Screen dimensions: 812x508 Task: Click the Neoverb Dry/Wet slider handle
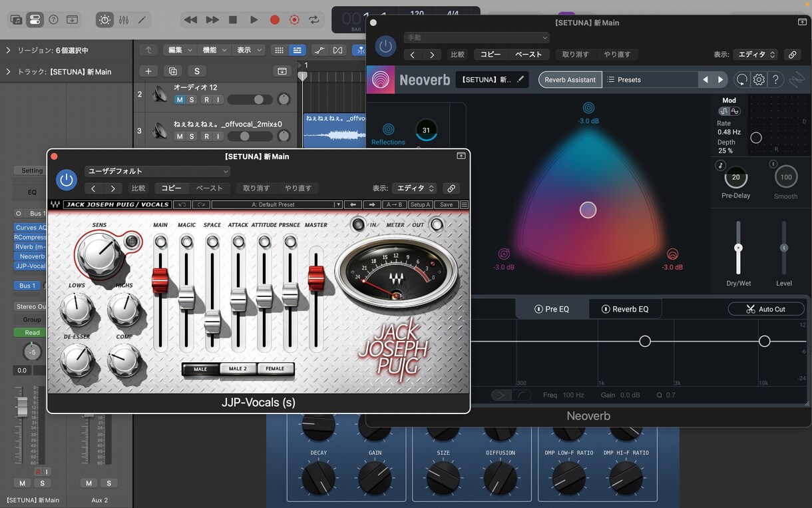tap(738, 248)
